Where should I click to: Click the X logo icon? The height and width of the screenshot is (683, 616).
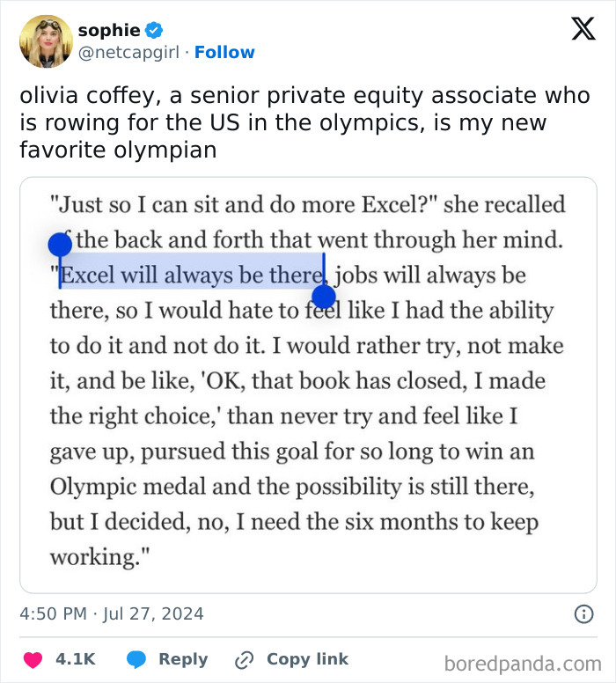[x=583, y=30]
